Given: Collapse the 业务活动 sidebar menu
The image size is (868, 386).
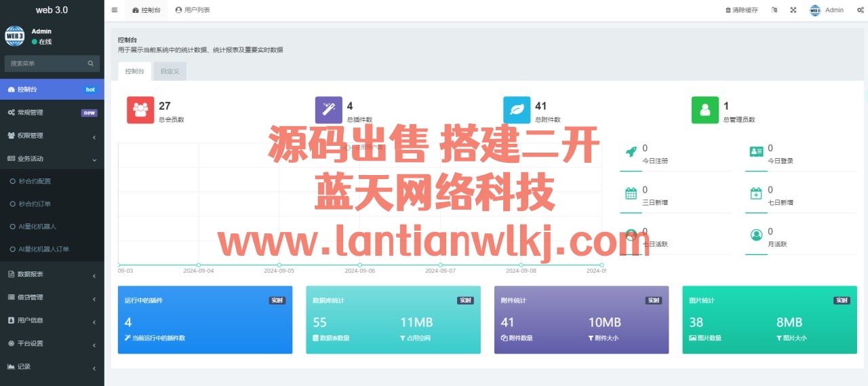Looking at the screenshot, I should (x=52, y=159).
